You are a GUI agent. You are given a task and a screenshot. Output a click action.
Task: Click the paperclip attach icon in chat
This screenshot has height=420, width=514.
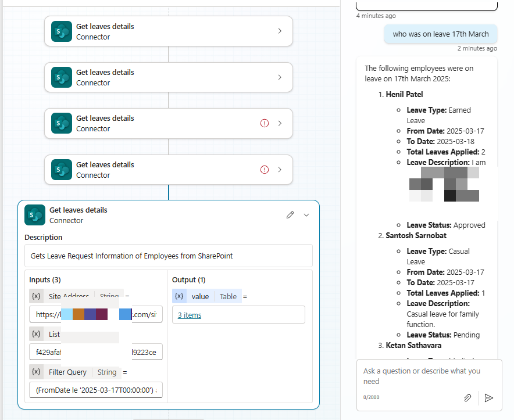tap(467, 398)
